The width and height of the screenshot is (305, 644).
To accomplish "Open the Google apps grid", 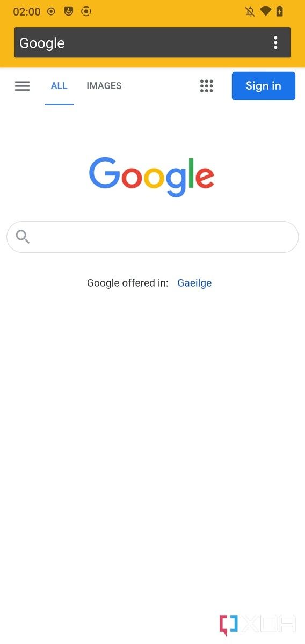I will pos(206,86).
